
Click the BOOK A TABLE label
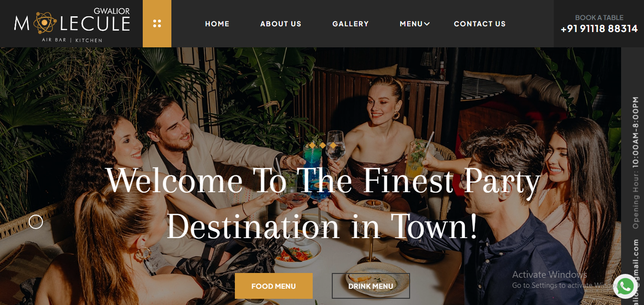599,17
